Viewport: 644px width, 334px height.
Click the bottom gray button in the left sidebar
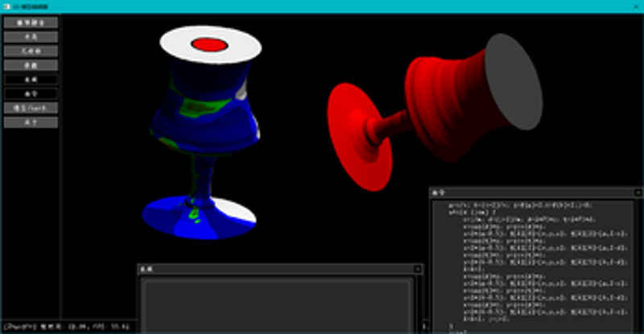(x=31, y=122)
